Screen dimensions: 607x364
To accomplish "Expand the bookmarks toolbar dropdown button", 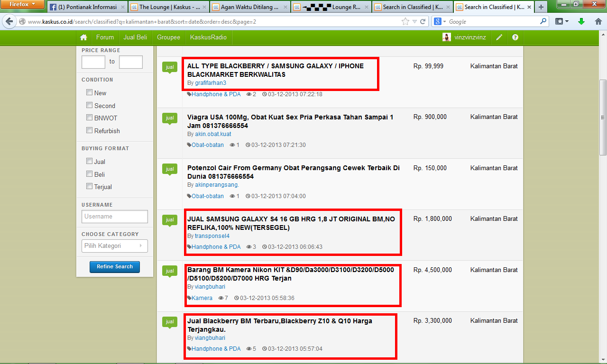I will point(561,21).
